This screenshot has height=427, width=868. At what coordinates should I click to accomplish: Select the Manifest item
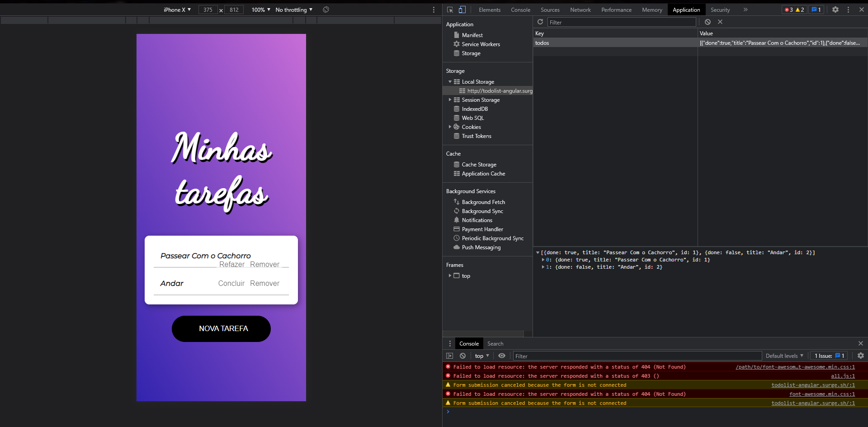(x=472, y=35)
